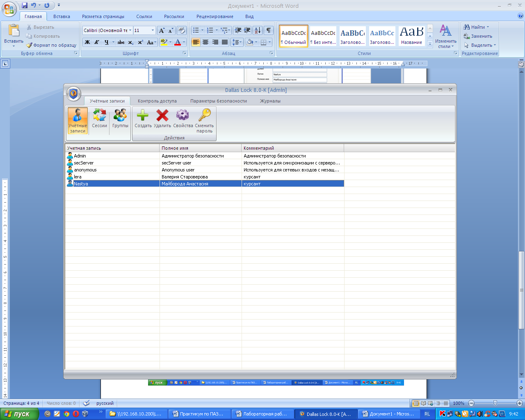Screen dimensions: 525x420
Task: Click the Save icon in Word quick access toolbar
Action: pos(25,5)
